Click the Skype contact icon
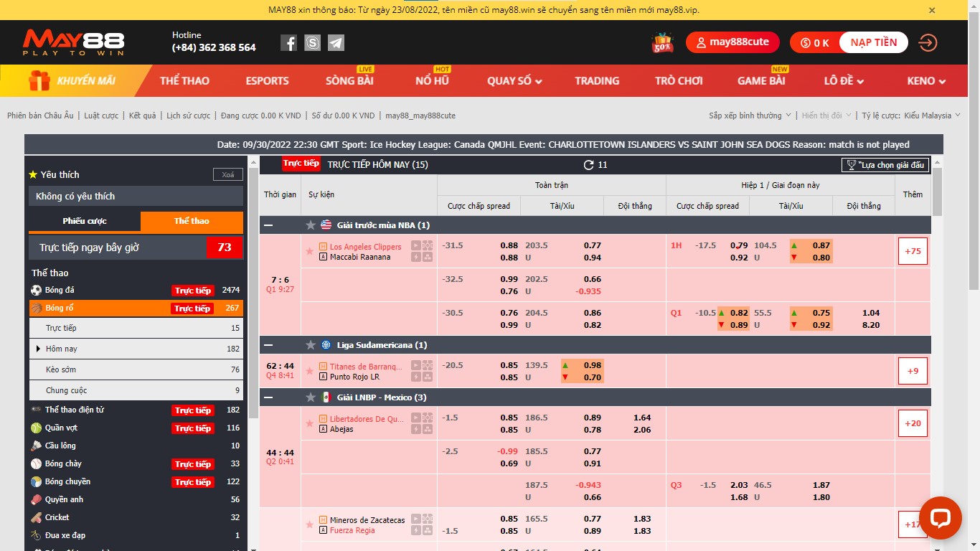The image size is (980, 551). point(312,43)
